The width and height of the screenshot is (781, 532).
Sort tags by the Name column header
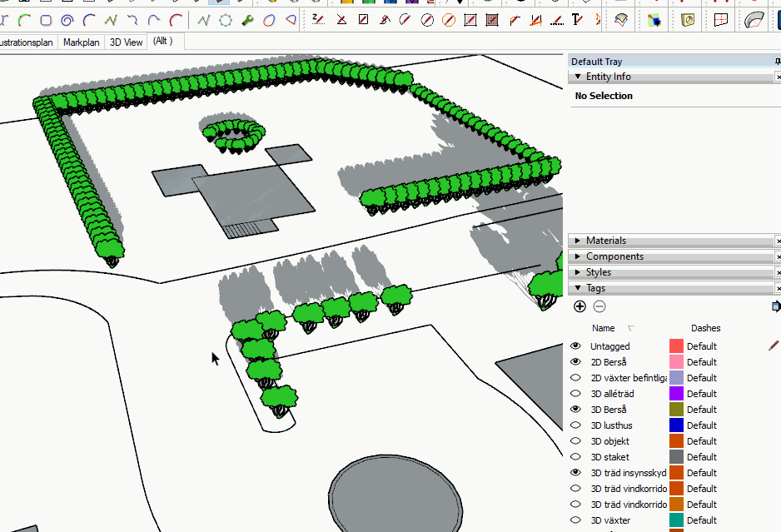[x=604, y=328]
